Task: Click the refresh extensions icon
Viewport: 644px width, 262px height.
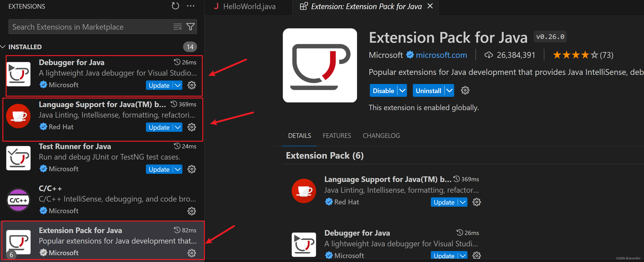Action: click(175, 6)
